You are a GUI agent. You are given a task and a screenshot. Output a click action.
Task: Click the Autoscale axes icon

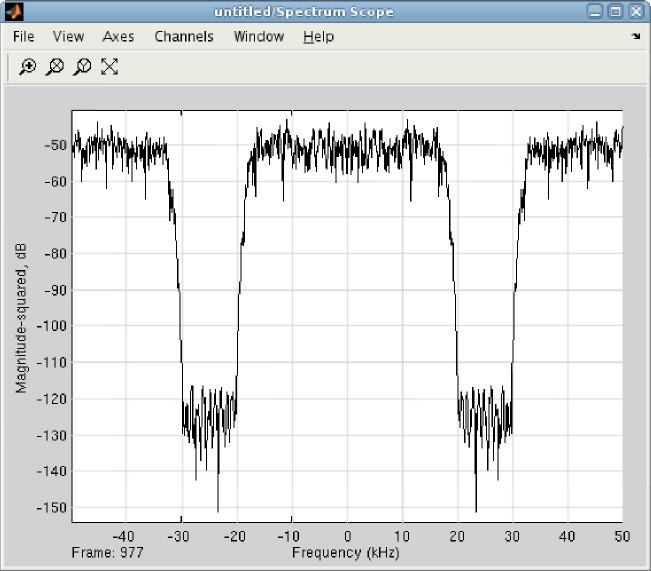(110, 67)
